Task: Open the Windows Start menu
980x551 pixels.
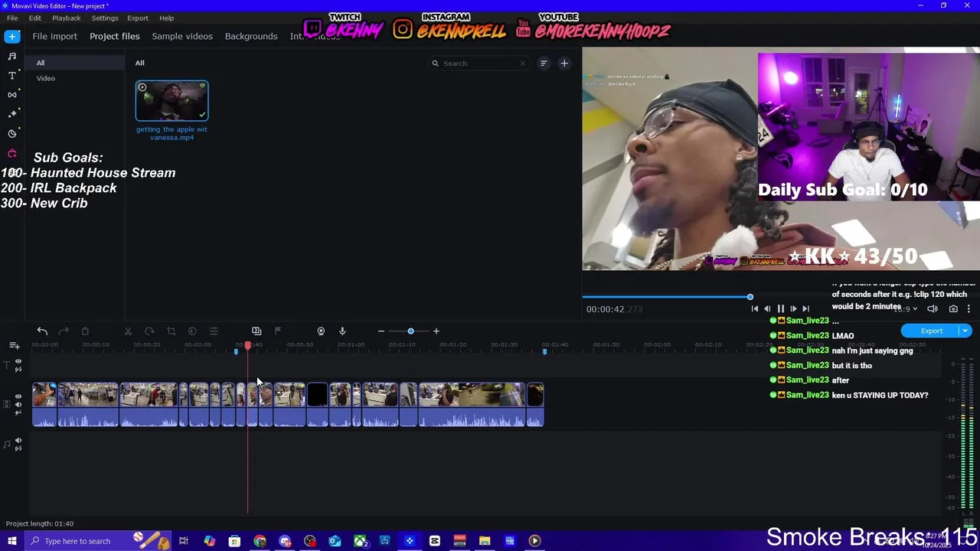Action: pos(12,541)
